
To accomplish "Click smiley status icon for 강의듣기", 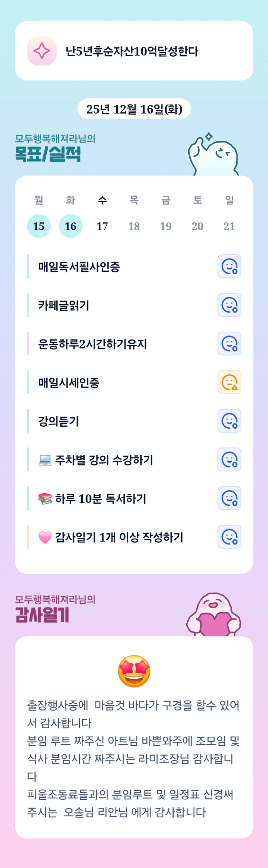I will point(229,421).
